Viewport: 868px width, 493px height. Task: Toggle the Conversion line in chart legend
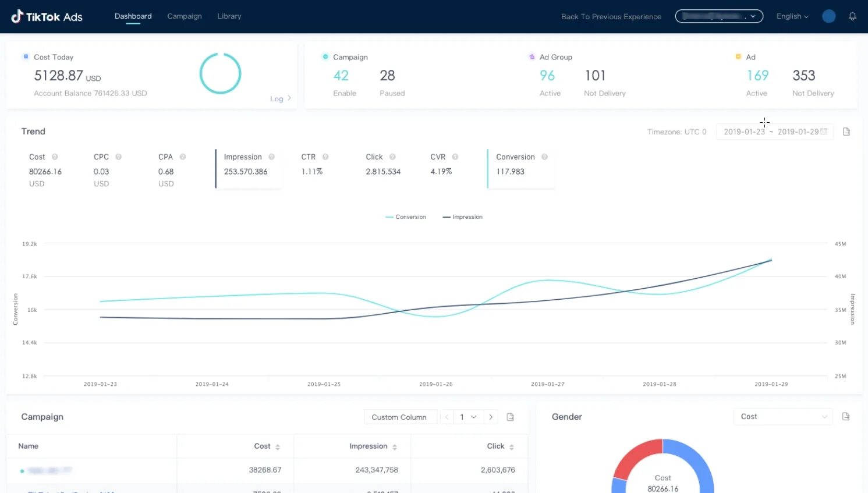click(x=406, y=217)
